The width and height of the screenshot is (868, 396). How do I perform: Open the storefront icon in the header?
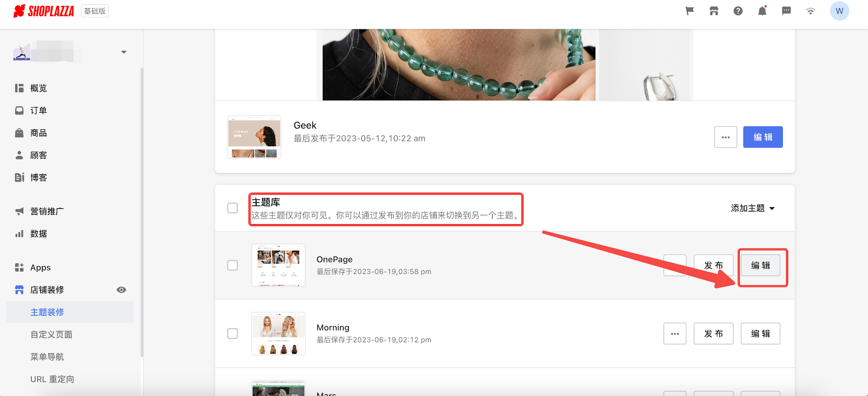(714, 11)
